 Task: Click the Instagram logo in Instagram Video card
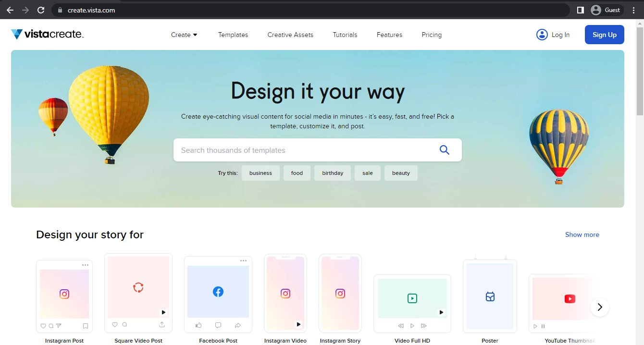pos(285,293)
